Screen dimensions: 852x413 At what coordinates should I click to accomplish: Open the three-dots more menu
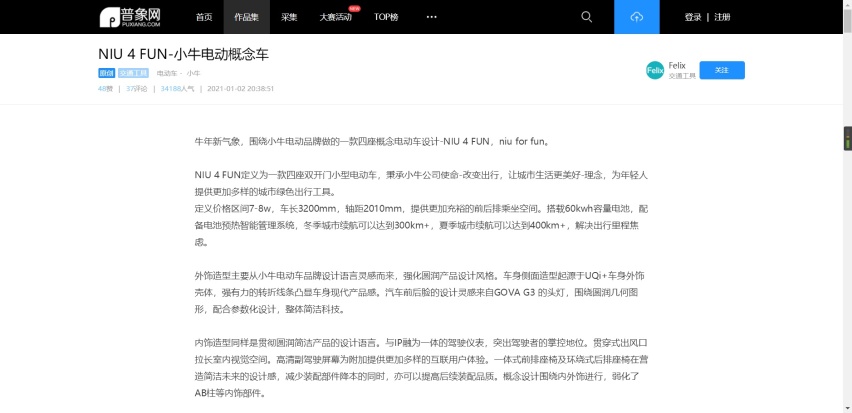431,17
